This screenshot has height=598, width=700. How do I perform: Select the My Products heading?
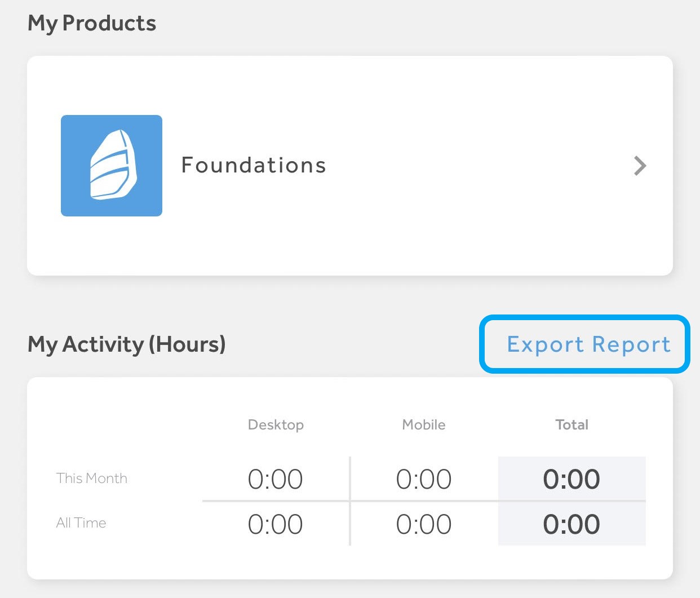click(91, 23)
